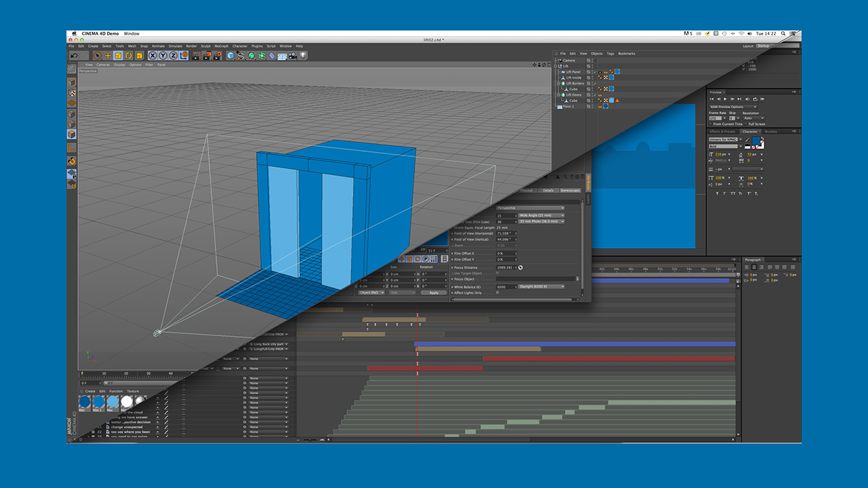Screen dimensions: 868x488
Task: Toggle visibility dots of Camera object
Action: (592, 61)
